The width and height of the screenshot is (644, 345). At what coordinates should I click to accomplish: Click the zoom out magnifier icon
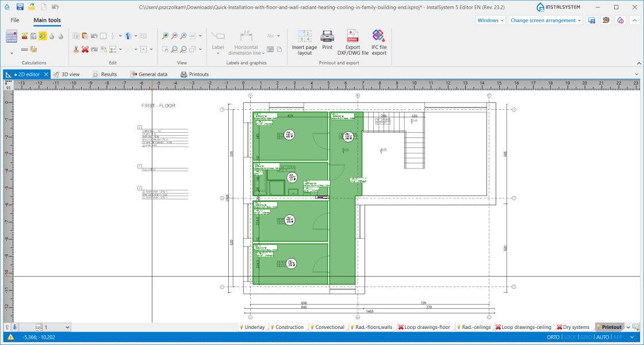(174, 36)
